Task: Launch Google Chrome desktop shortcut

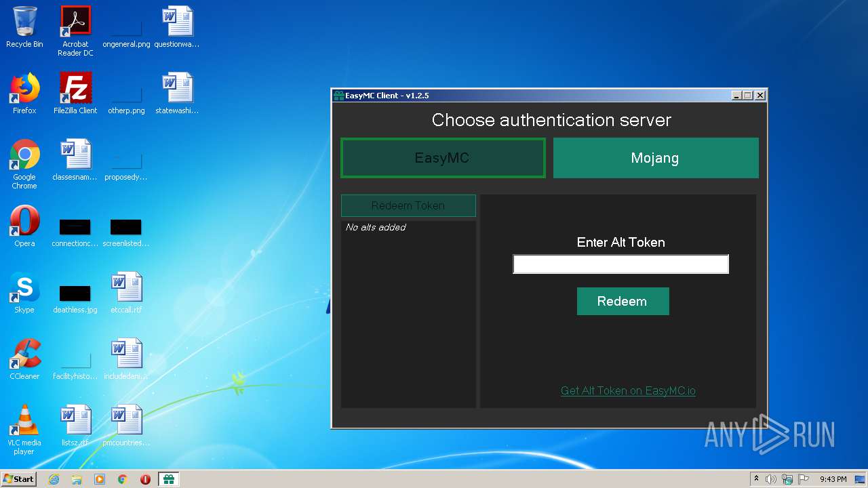Action: (x=24, y=165)
